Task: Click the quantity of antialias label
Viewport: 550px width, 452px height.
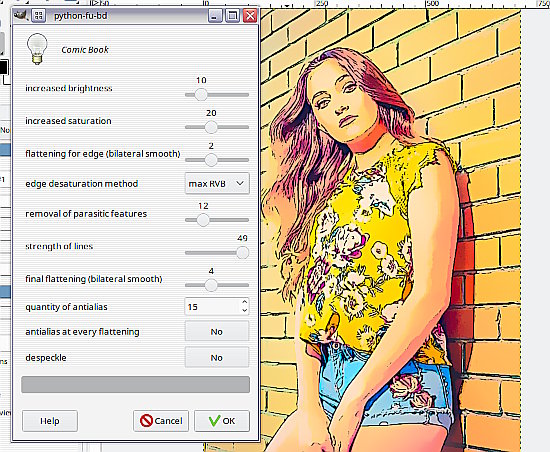Action: 66,307
